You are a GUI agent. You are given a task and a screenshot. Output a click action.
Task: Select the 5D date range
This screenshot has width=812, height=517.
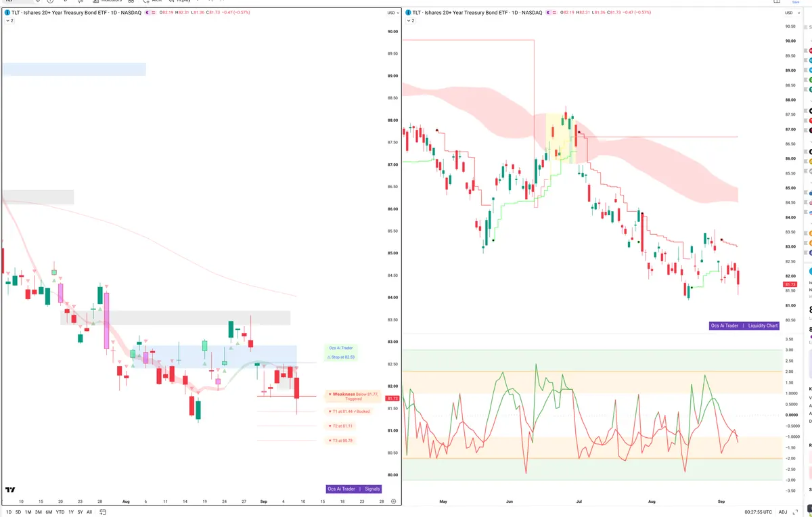point(18,512)
